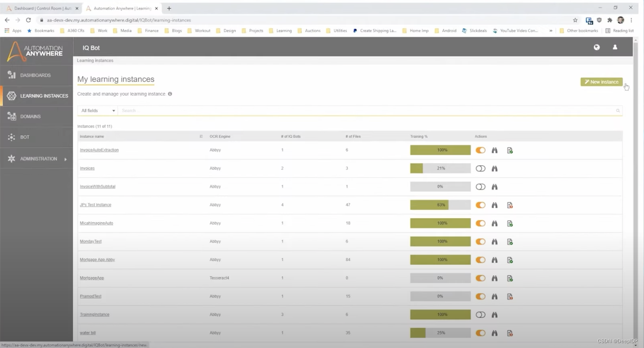Viewport: 644px width, 348px height.
Task: Toggle production switch for Mortgage App Abby
Action: tap(481, 260)
